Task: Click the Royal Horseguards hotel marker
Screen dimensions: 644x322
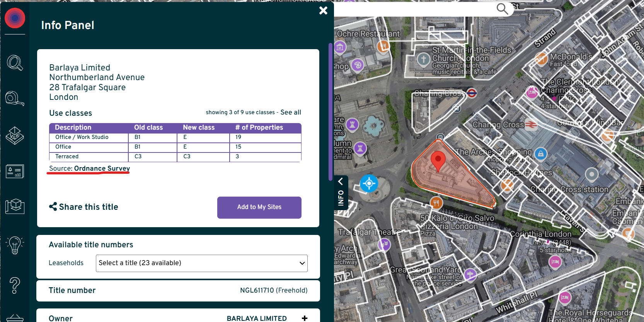Action: (565, 298)
